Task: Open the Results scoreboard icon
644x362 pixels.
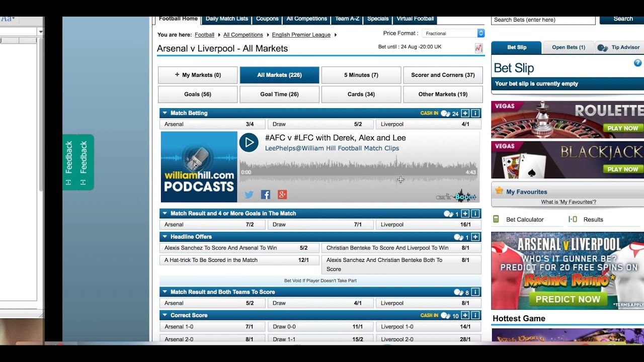Action: tap(573, 219)
